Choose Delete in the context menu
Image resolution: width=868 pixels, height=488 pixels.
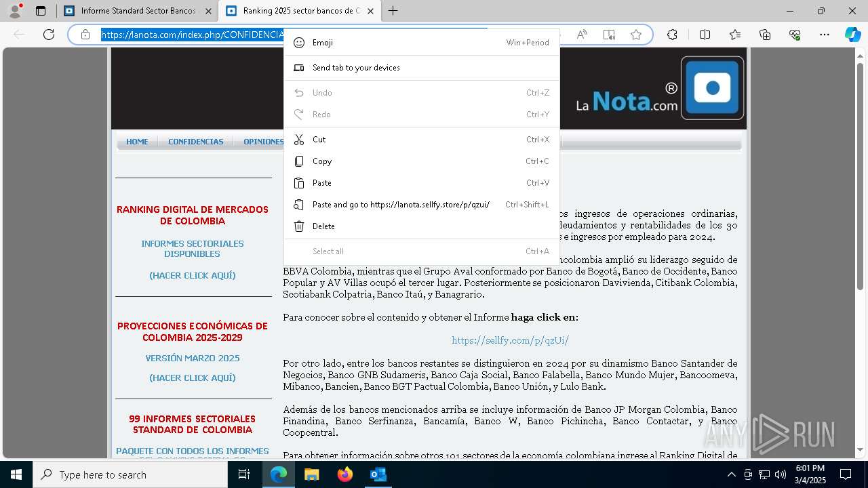421,226
